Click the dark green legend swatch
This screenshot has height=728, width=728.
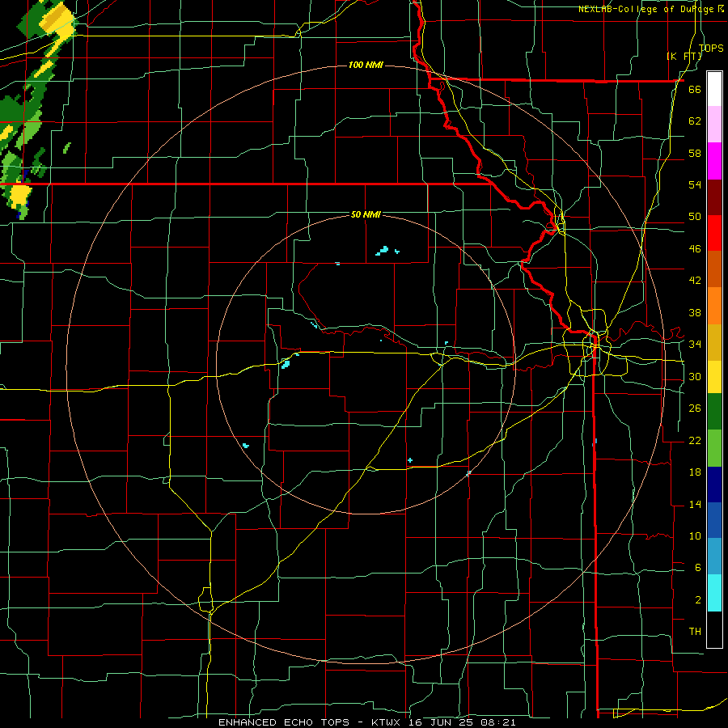pos(714,411)
